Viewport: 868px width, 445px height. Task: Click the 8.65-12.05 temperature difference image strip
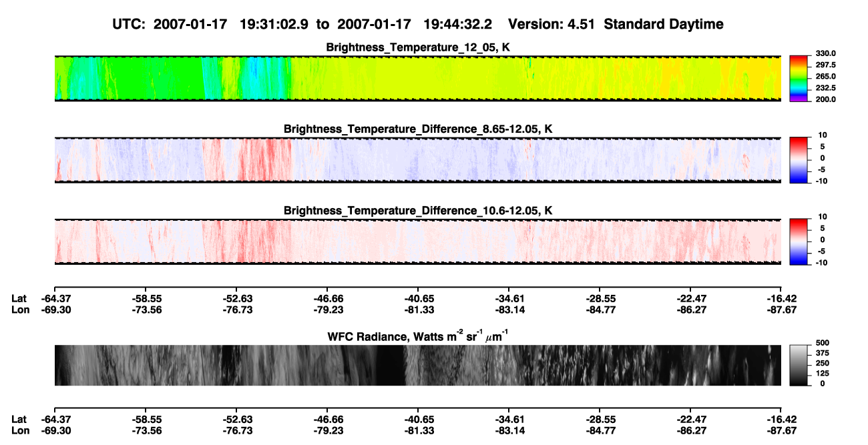(417, 160)
